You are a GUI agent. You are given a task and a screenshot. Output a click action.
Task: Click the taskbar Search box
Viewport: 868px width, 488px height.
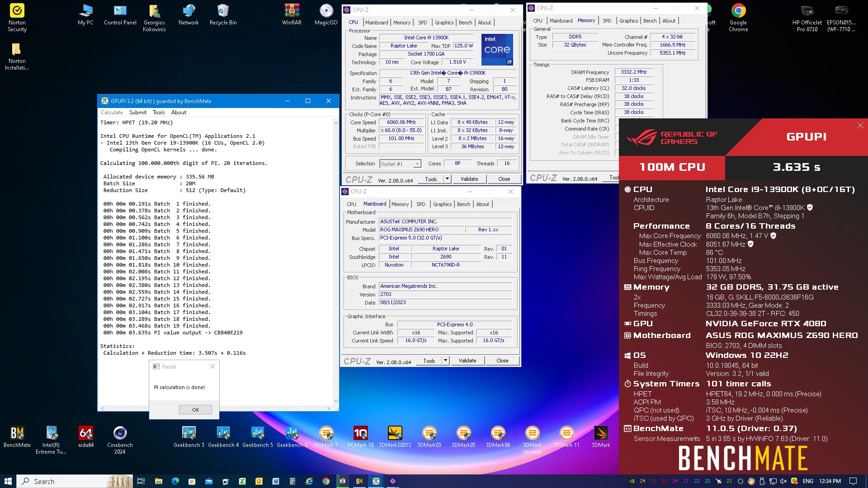pos(75,481)
